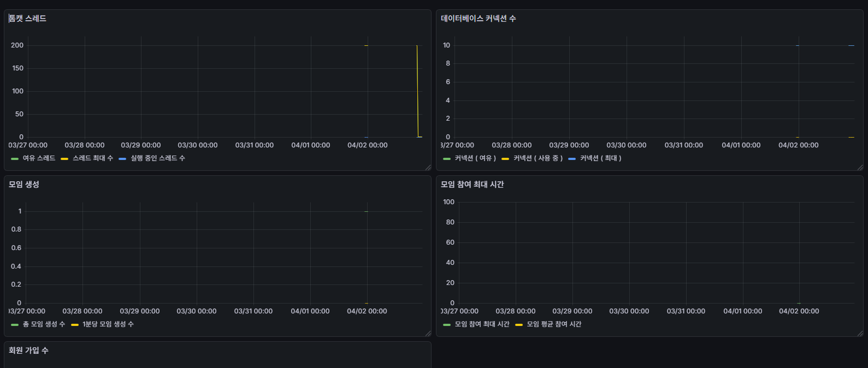Click the 10 y-axis value in 데이터베이스 커넥션 수
This screenshot has width=868, height=368.
click(447, 45)
